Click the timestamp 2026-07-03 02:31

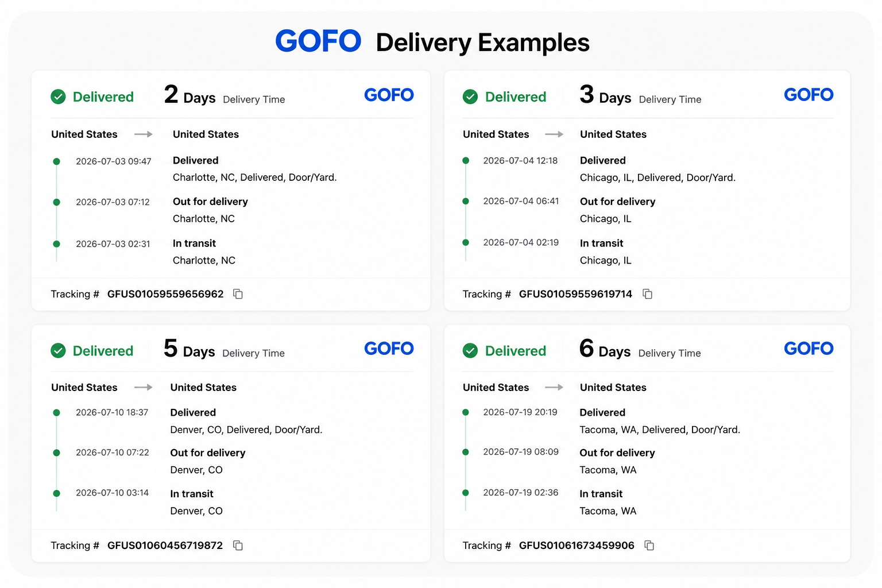[113, 244]
